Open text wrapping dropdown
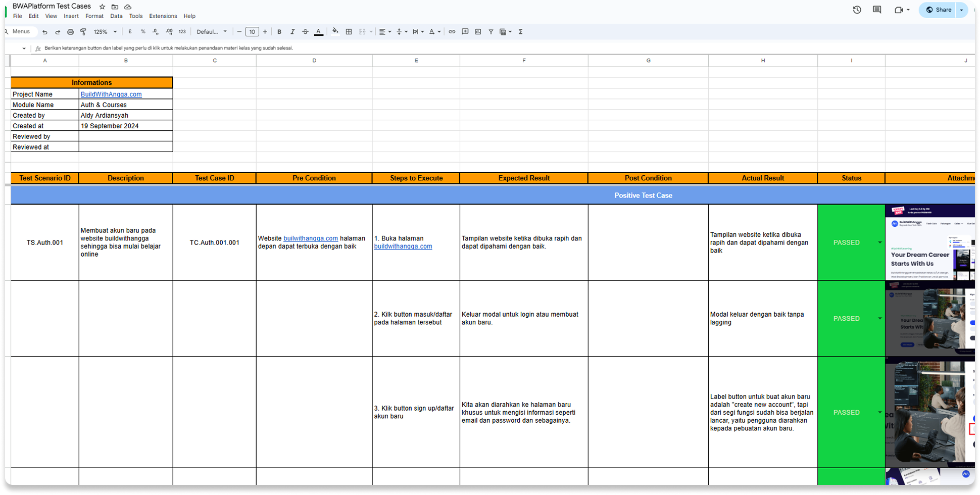 click(418, 32)
